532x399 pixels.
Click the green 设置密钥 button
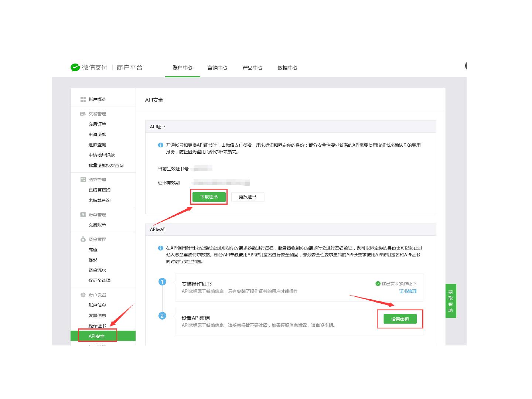[x=400, y=319]
